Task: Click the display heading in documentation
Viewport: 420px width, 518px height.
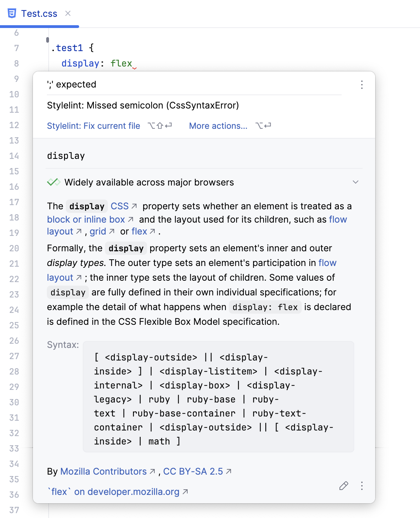Action: (x=66, y=156)
